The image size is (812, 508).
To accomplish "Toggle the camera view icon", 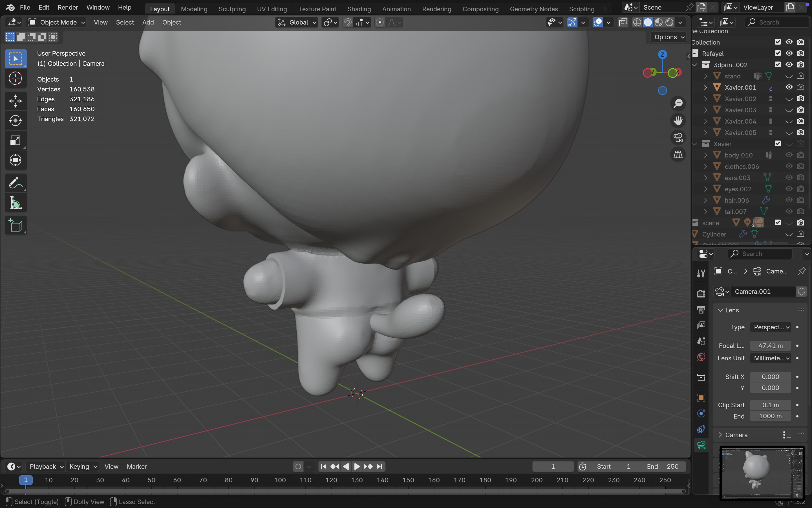I will click(678, 137).
